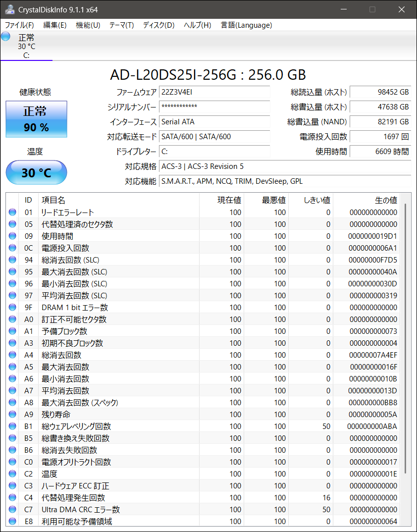417x532 pixels.
Task: Open the 言語(Language) menu
Action: (246, 25)
